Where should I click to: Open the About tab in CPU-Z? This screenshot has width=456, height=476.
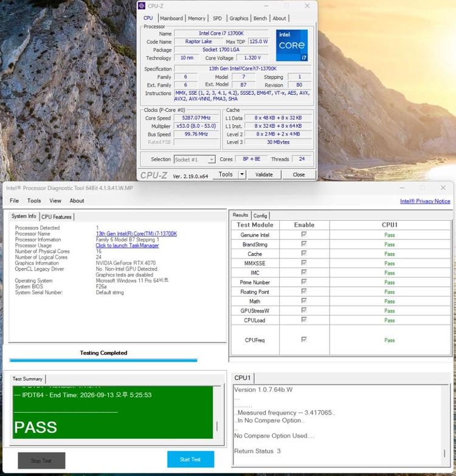pyautogui.click(x=279, y=18)
